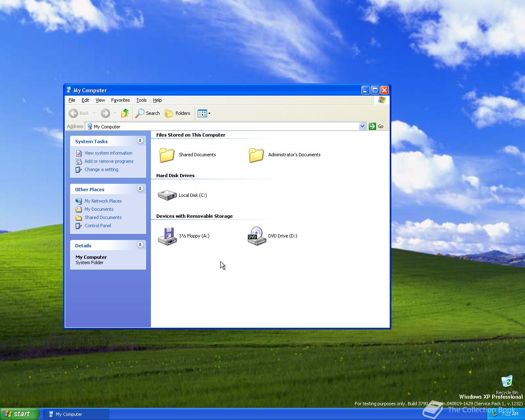Collapse the Other Places panel
Screen dimensions: 525x420
tap(140, 189)
